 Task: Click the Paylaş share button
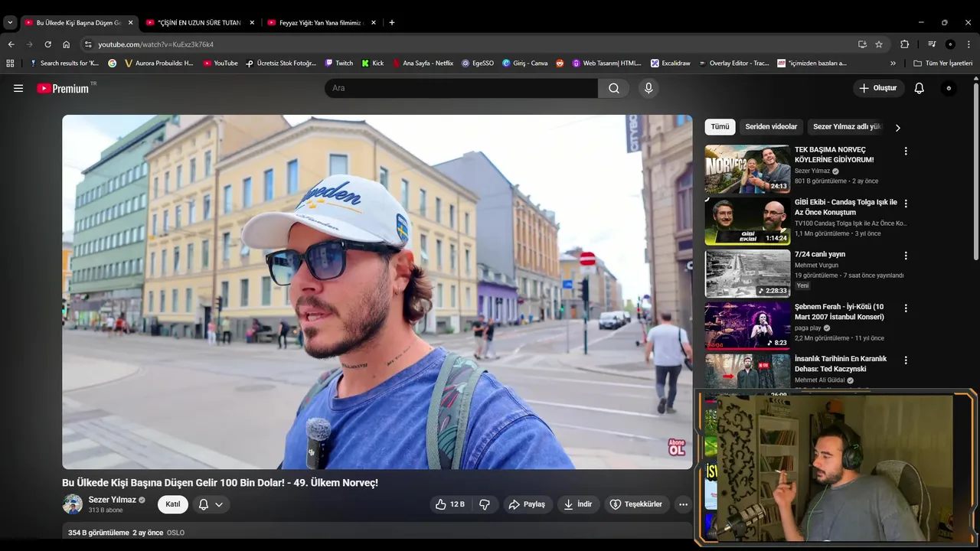click(x=528, y=504)
